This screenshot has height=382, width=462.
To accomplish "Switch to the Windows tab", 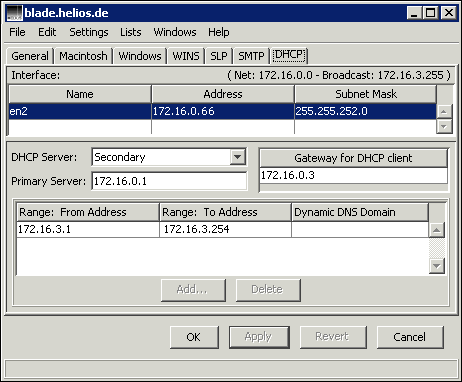I will pos(140,56).
